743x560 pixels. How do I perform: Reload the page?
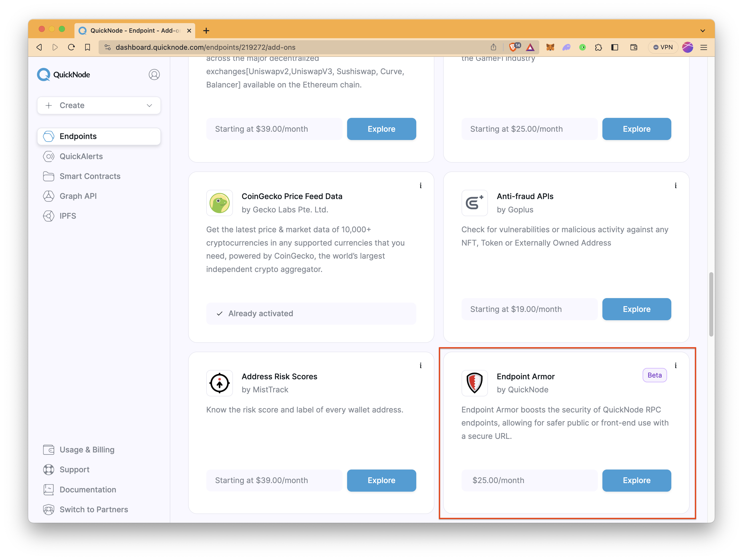pyautogui.click(x=71, y=47)
